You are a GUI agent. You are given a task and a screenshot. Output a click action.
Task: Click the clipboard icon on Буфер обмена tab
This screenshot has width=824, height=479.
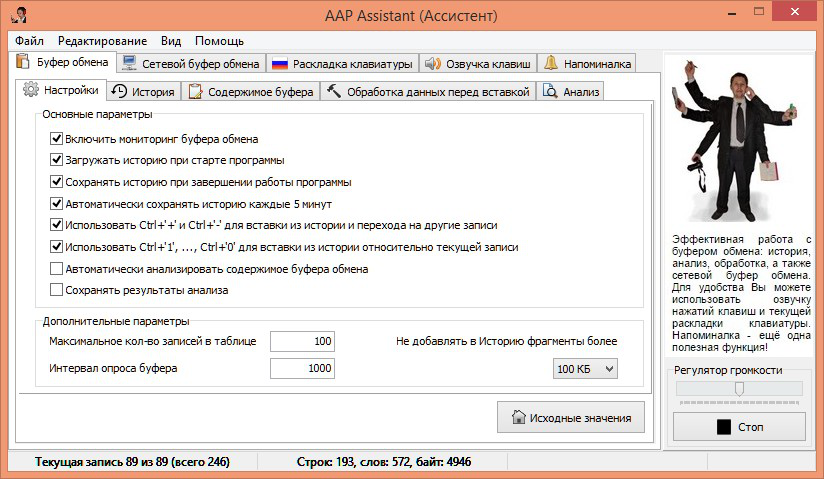coord(23,61)
